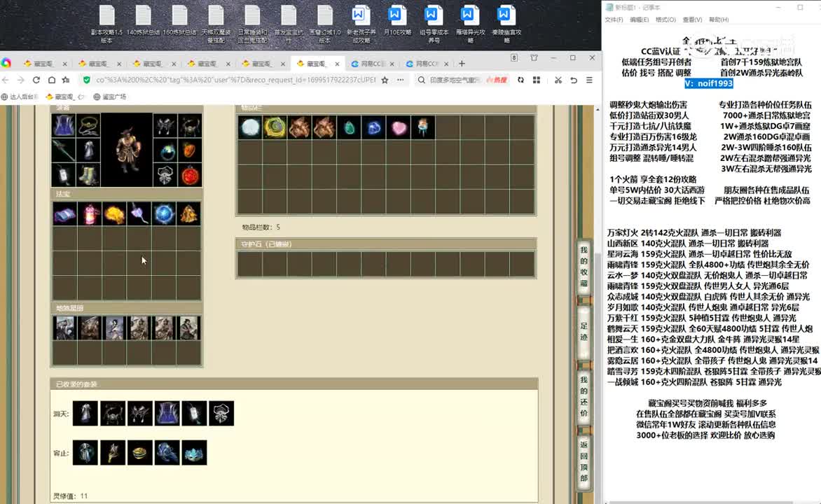Open the scissors screenshot tool
The image size is (821, 504).
[558, 80]
